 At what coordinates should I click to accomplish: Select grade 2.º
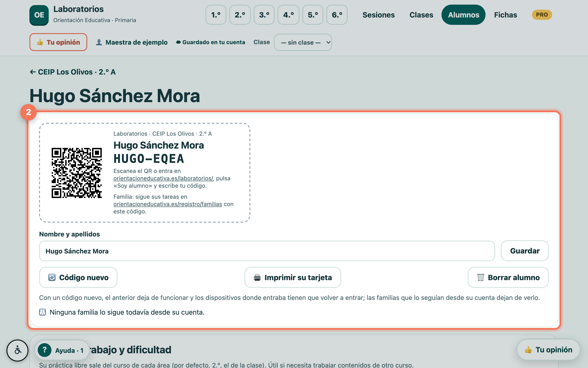point(240,15)
